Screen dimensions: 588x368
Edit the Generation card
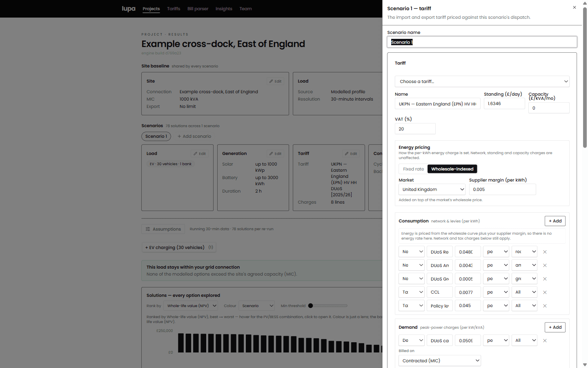point(276,154)
